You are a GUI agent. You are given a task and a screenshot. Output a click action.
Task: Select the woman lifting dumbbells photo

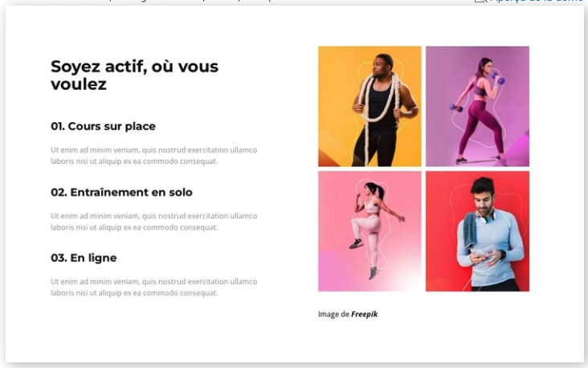click(477, 106)
